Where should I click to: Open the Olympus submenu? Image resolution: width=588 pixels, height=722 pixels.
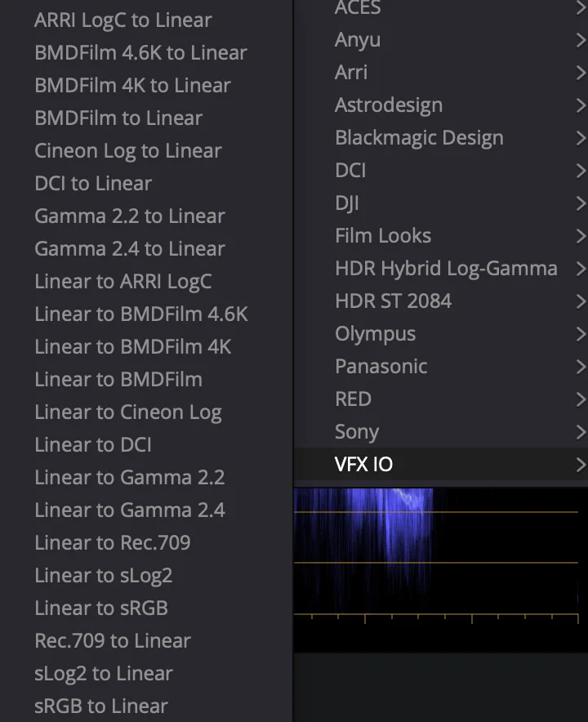[x=441, y=334]
